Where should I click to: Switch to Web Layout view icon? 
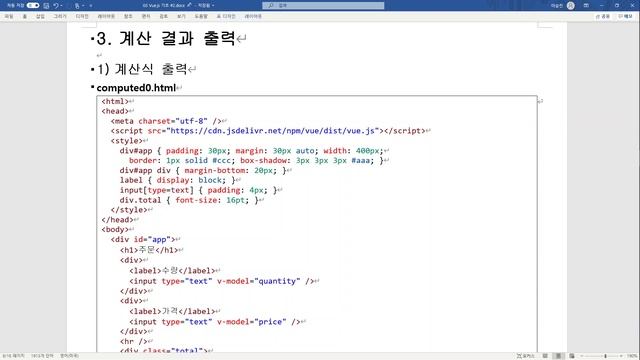(572, 356)
